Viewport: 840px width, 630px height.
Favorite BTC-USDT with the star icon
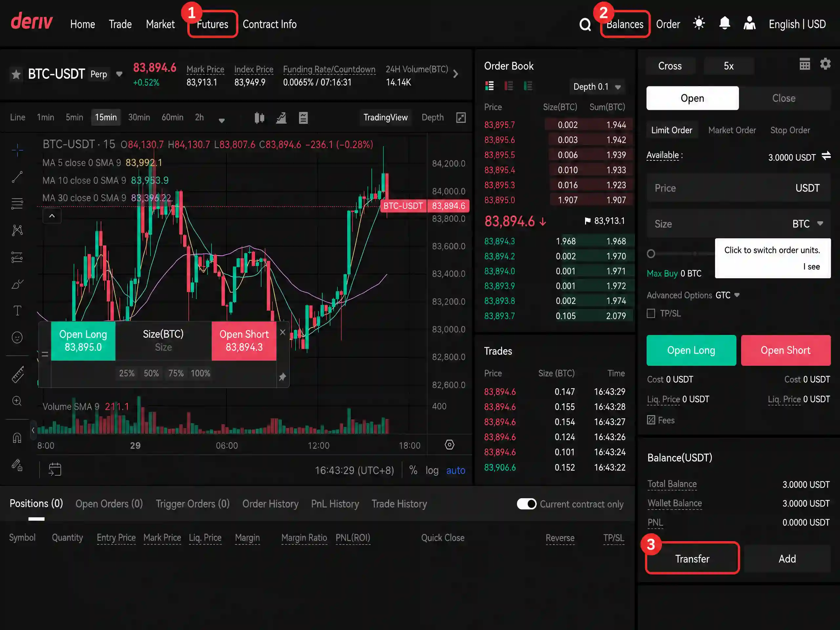pyautogui.click(x=16, y=74)
